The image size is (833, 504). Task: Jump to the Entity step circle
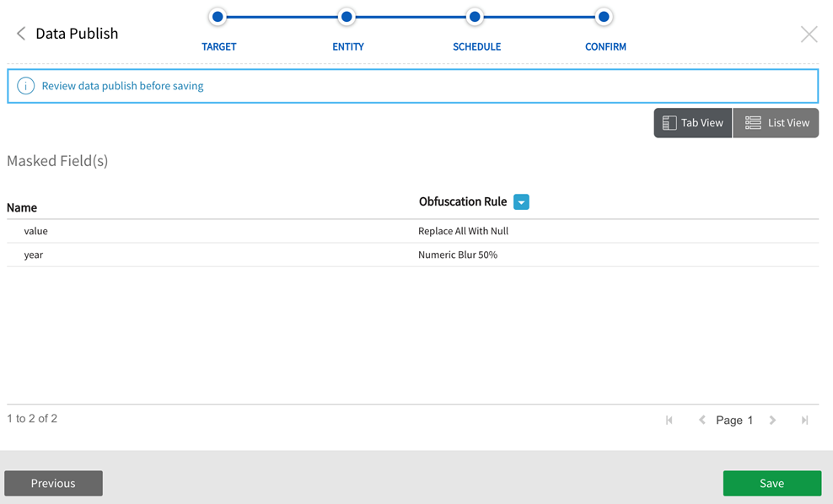(x=347, y=17)
